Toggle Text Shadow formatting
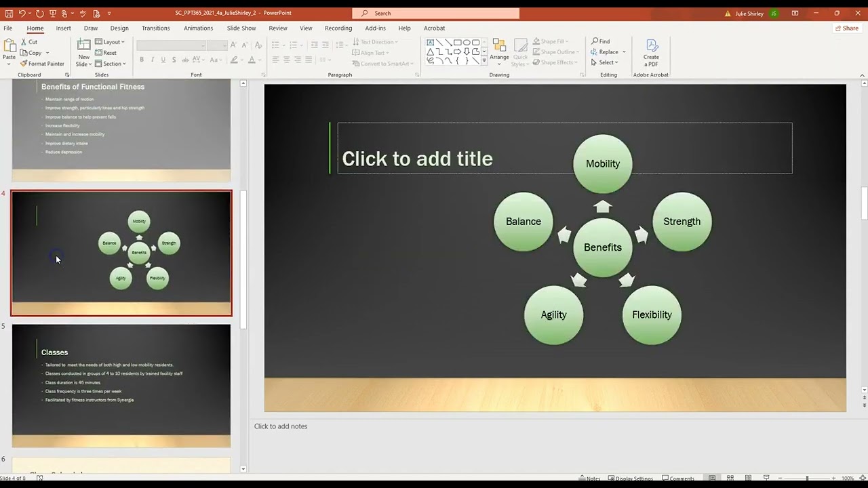The height and width of the screenshot is (488, 868). 174,60
